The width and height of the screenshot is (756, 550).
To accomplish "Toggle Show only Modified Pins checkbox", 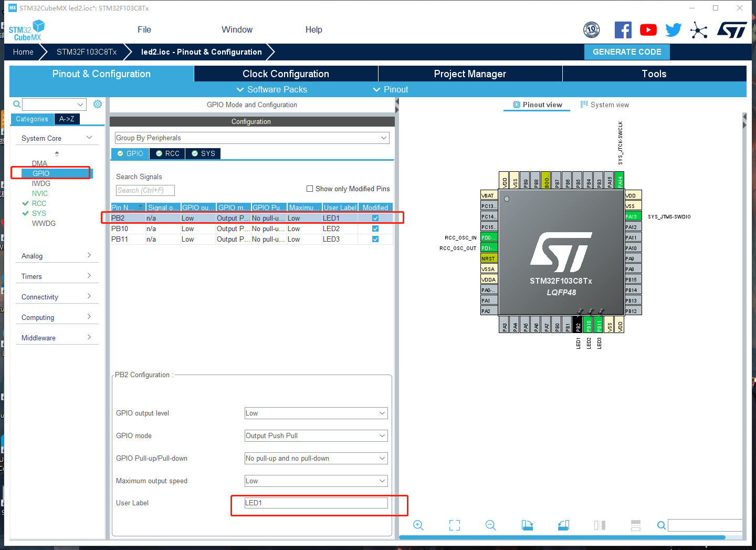I will point(310,189).
